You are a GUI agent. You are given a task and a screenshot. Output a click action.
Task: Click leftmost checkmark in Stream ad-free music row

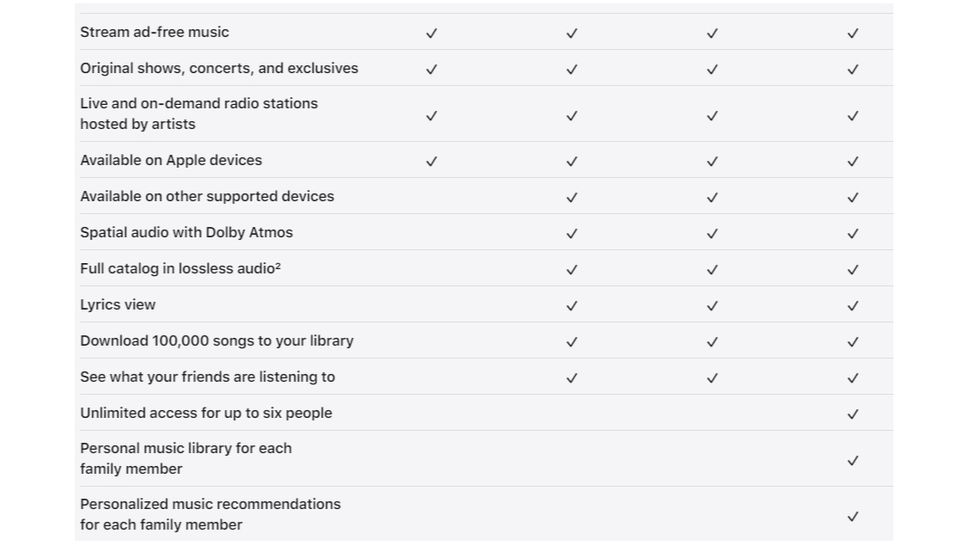tap(432, 33)
